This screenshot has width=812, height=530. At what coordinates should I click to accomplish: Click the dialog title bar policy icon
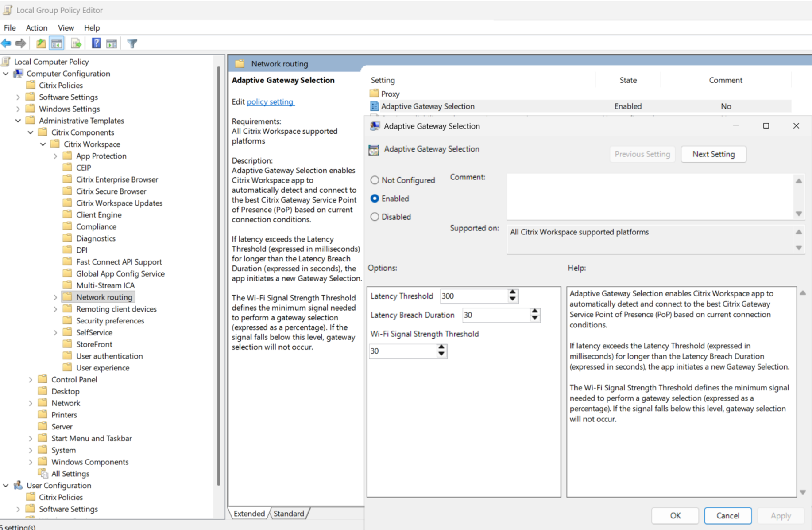pyautogui.click(x=375, y=126)
